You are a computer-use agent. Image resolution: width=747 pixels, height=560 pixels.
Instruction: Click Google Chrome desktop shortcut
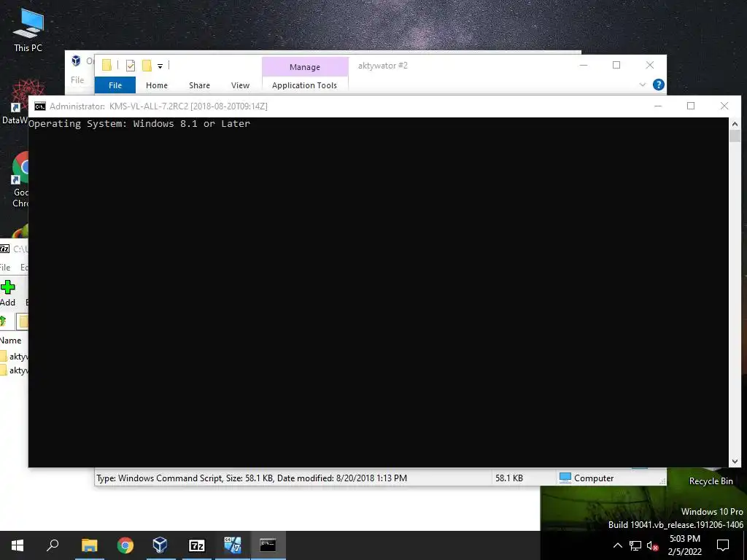click(x=20, y=180)
